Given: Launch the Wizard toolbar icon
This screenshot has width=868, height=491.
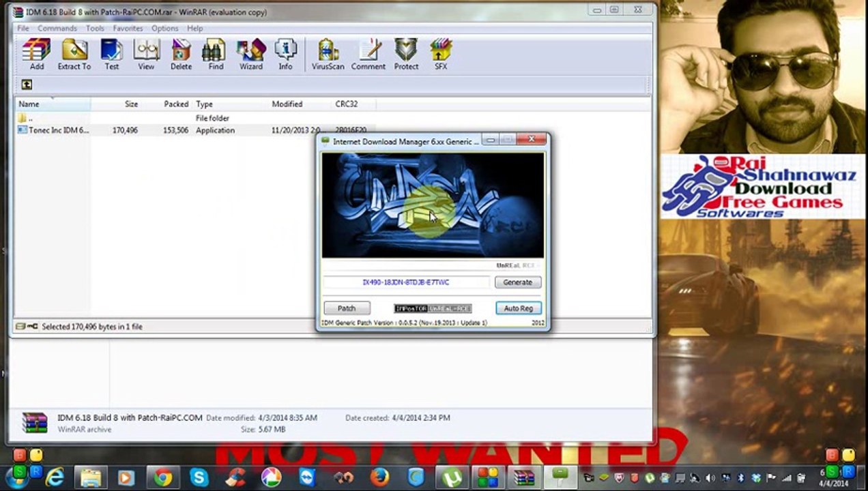Looking at the screenshot, I should [251, 55].
